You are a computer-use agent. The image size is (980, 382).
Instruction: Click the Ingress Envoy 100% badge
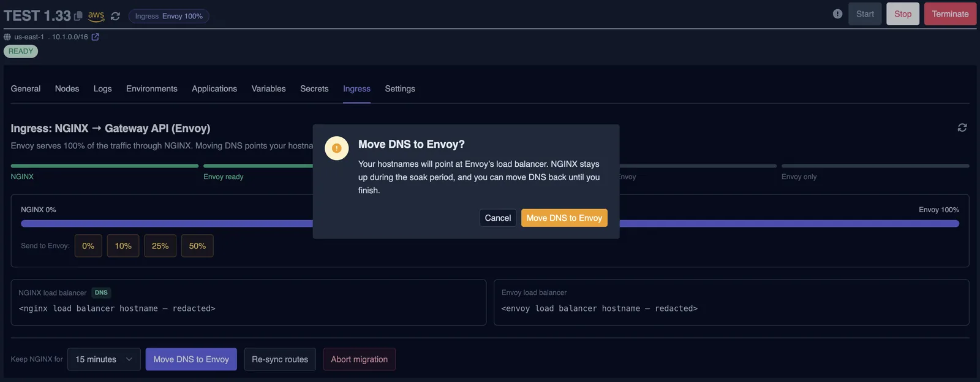pos(168,16)
